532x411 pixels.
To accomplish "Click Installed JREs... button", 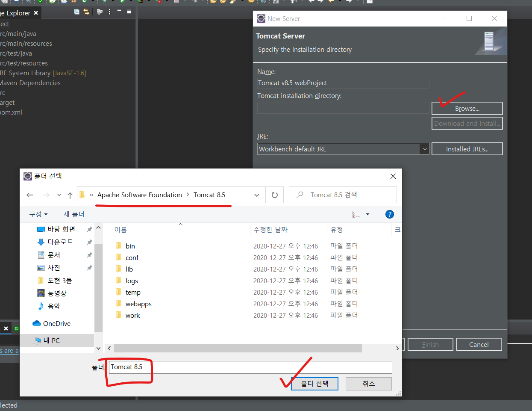I will [467, 149].
